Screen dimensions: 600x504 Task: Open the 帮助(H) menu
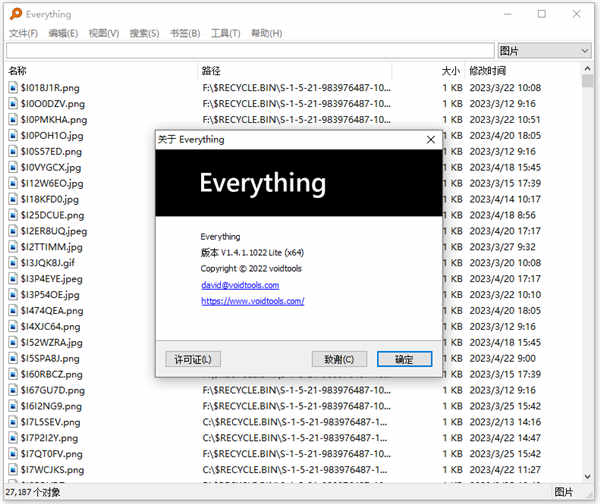click(267, 33)
